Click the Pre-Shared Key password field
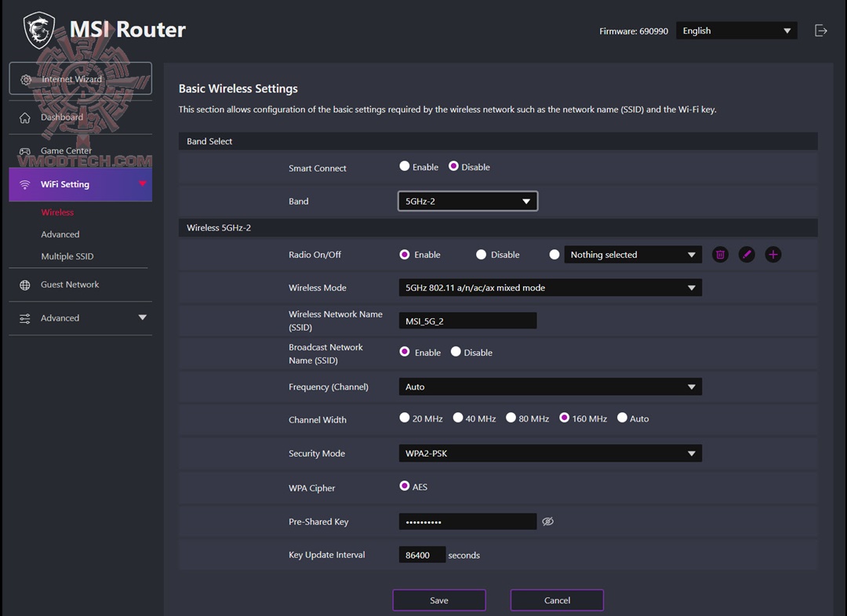 [467, 521]
